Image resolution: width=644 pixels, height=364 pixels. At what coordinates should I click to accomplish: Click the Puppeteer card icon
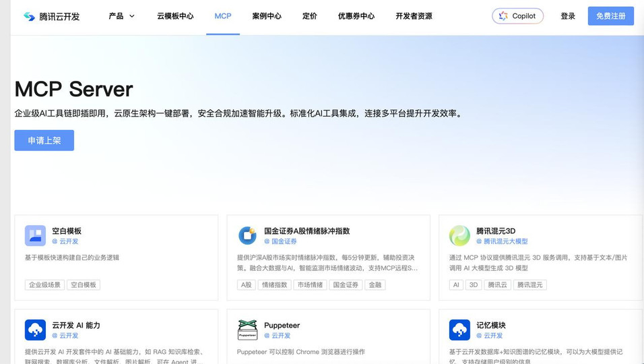tap(247, 330)
